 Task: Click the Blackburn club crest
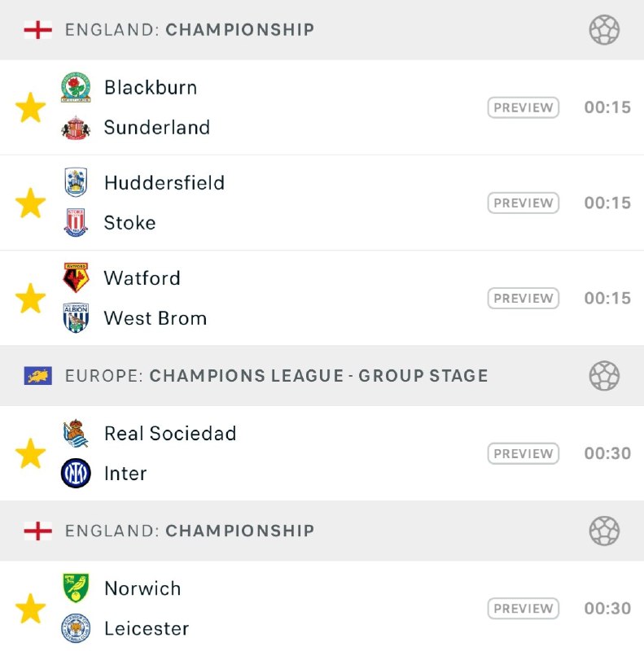click(76, 87)
